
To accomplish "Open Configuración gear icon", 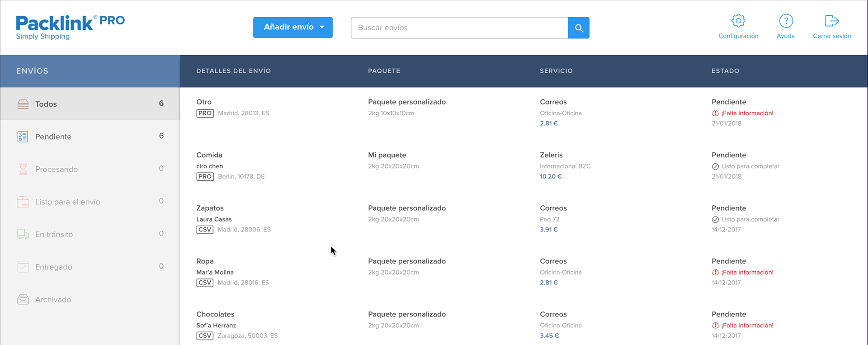I will (738, 21).
